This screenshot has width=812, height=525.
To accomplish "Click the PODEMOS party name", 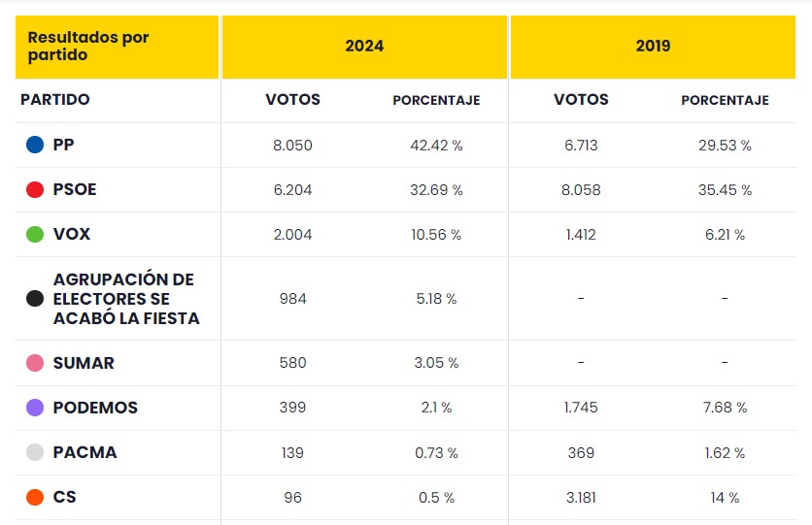I will click(95, 408).
